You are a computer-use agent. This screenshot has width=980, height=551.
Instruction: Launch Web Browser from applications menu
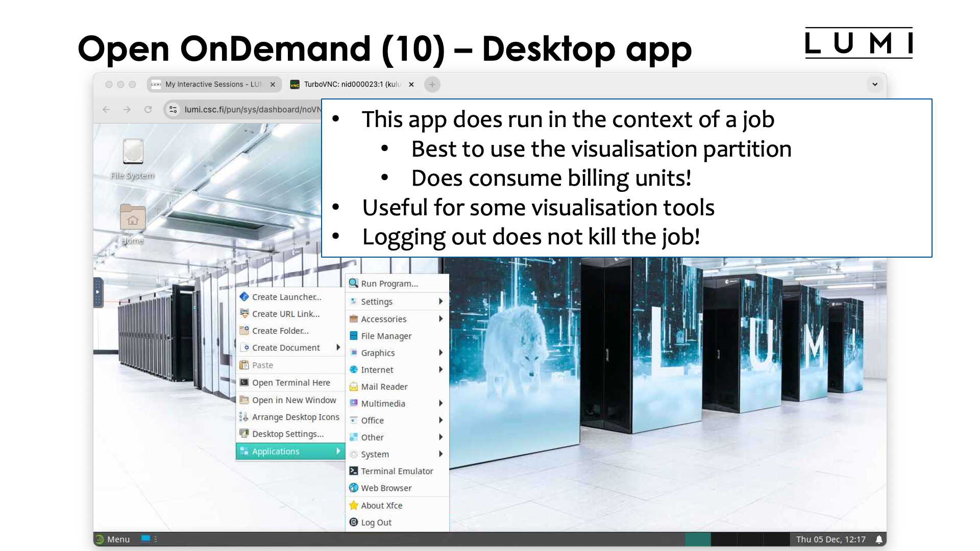pyautogui.click(x=387, y=488)
